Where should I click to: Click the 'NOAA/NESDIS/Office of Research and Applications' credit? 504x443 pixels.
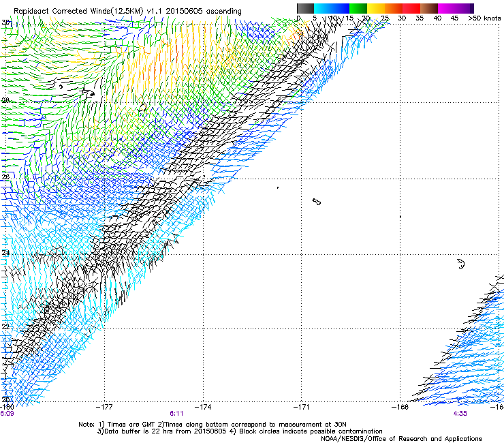pos(401,439)
